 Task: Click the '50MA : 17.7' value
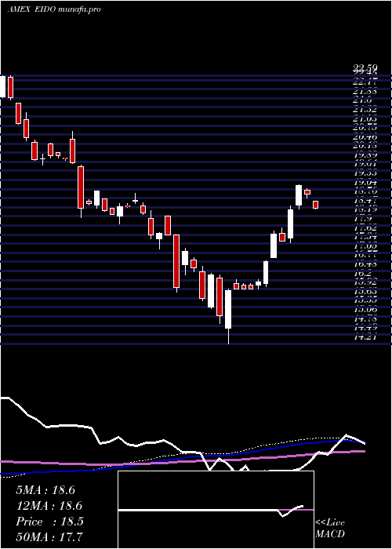click(49, 536)
